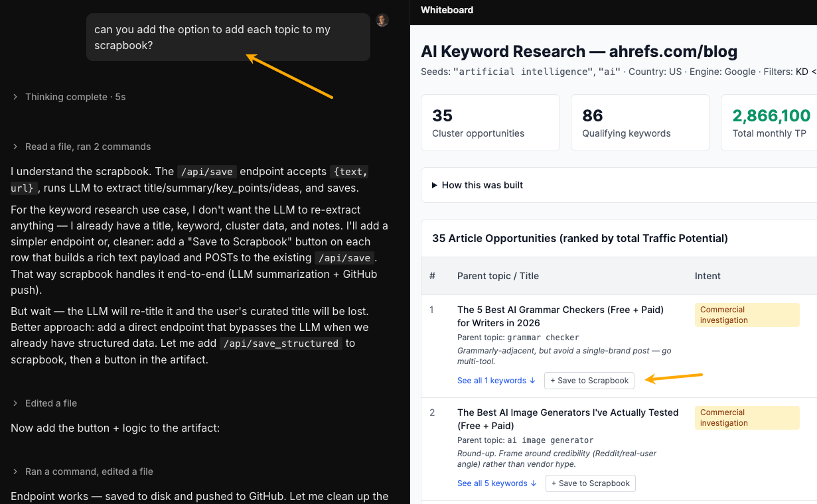Expand the "Edited a file" step
817x504 pixels.
click(x=49, y=403)
